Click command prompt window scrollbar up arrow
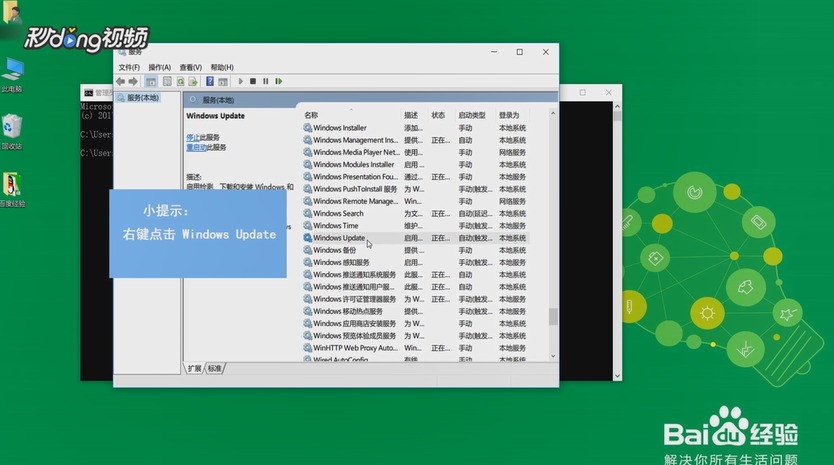834x465 pixels. [x=617, y=106]
